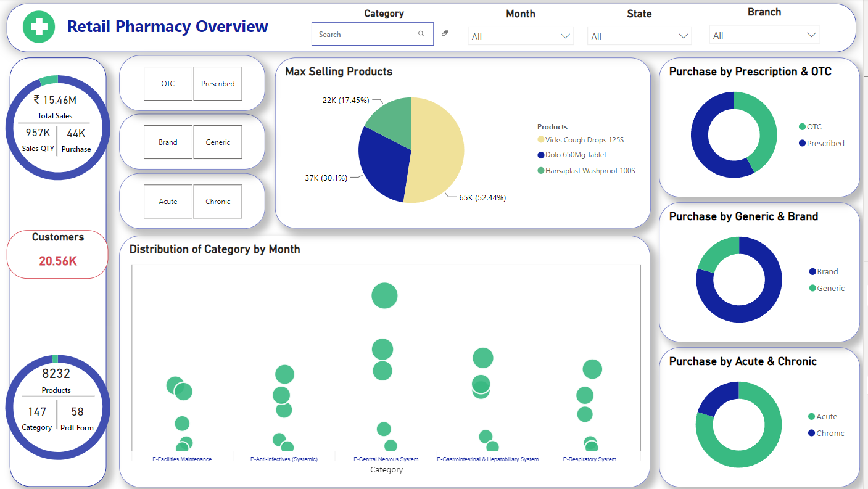Select the Brand slicer button
This screenshot has height=489, width=868.
click(168, 142)
